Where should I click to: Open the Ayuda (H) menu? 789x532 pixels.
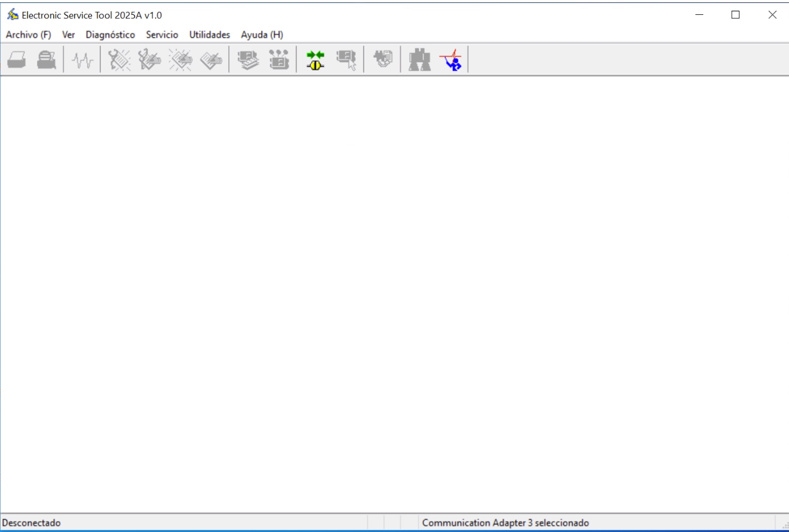click(x=262, y=35)
